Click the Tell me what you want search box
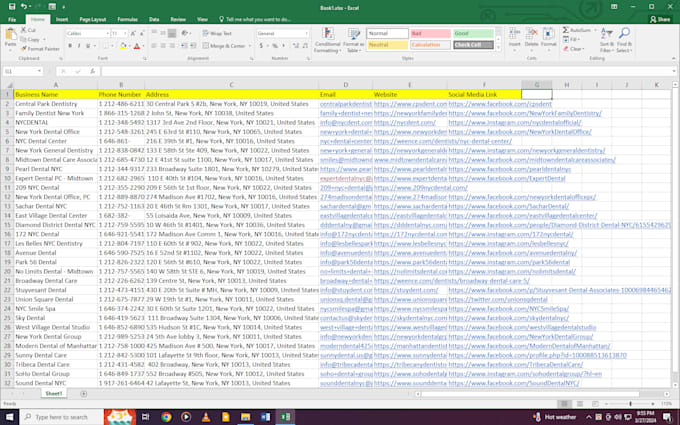 pos(255,20)
